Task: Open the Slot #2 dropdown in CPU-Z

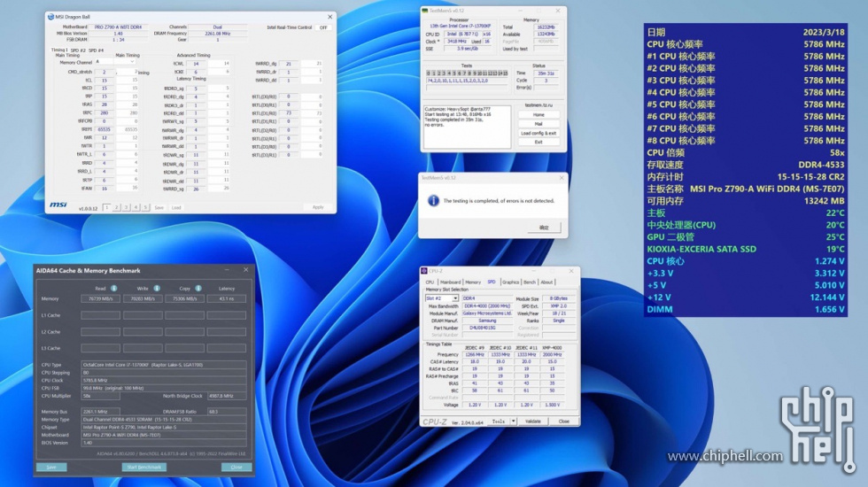Action: click(x=441, y=298)
